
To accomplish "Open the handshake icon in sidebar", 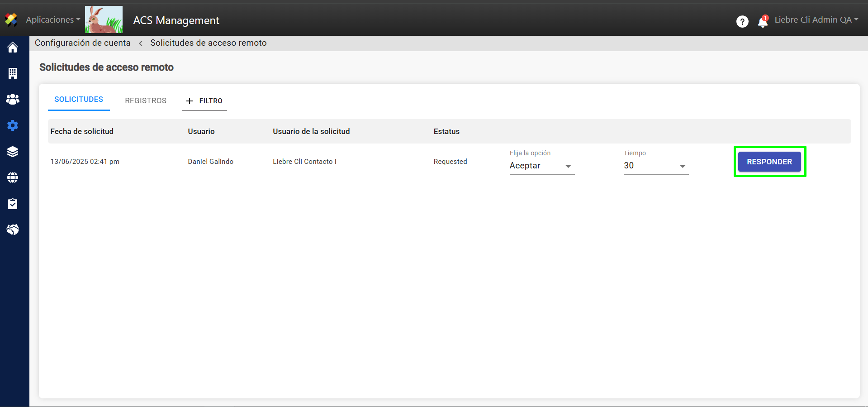I will (x=13, y=230).
